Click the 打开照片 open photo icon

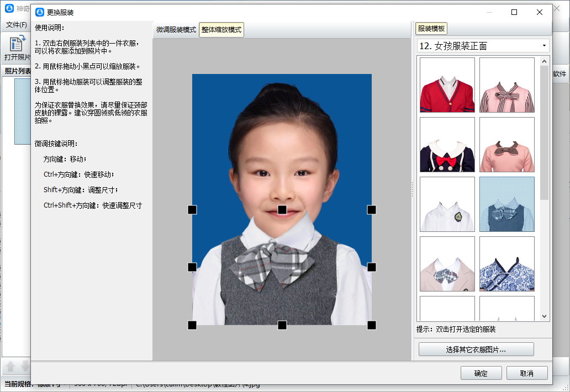17,44
